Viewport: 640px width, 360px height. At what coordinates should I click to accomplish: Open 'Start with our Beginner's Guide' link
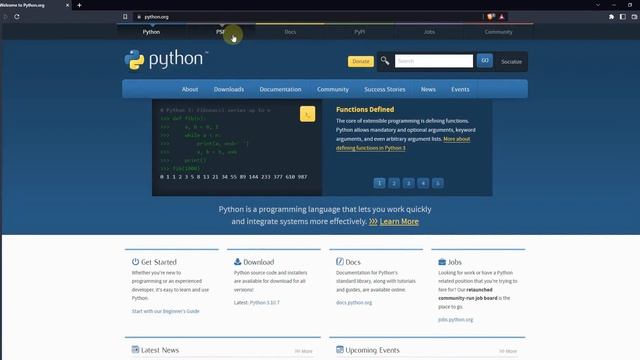[165, 311]
